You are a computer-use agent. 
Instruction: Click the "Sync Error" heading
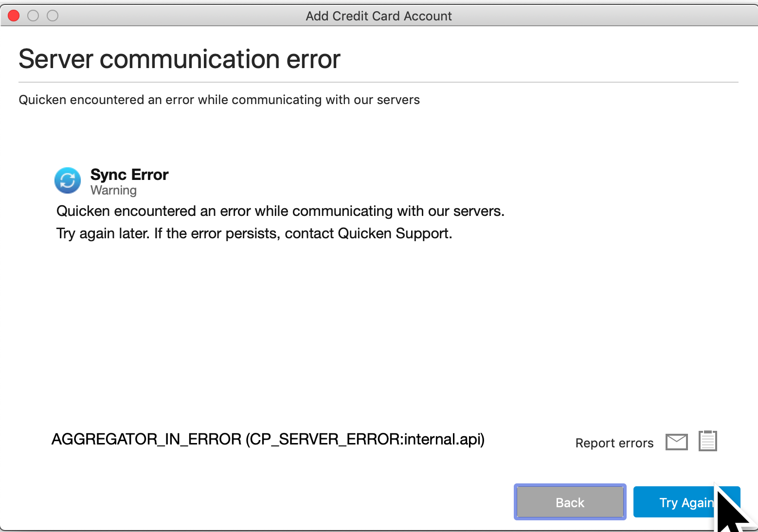point(129,175)
